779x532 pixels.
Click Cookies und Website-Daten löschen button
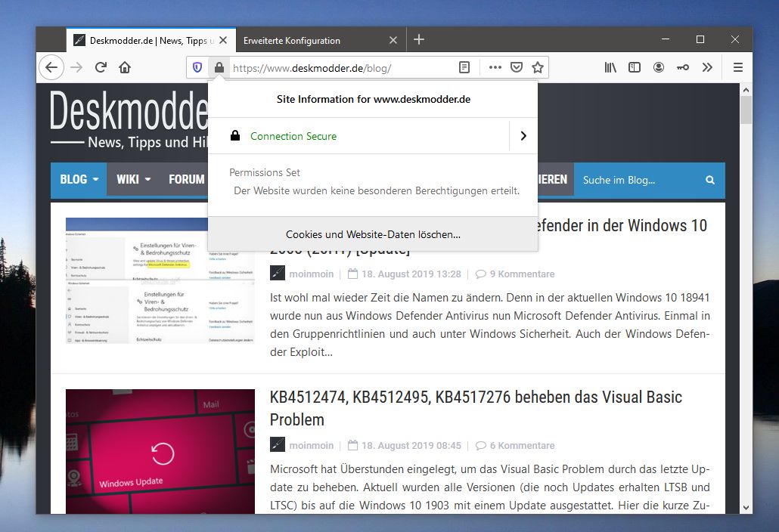coord(373,234)
